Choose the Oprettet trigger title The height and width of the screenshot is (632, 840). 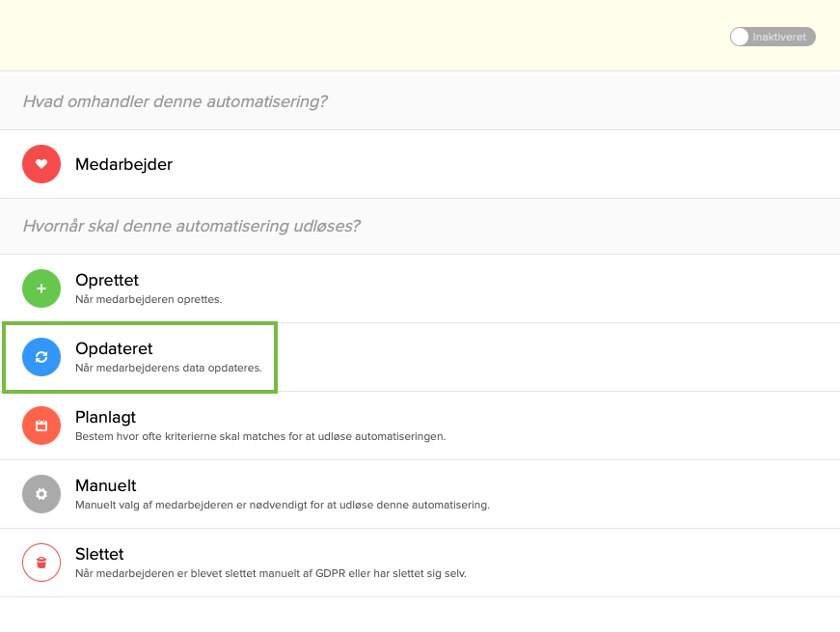coord(107,280)
